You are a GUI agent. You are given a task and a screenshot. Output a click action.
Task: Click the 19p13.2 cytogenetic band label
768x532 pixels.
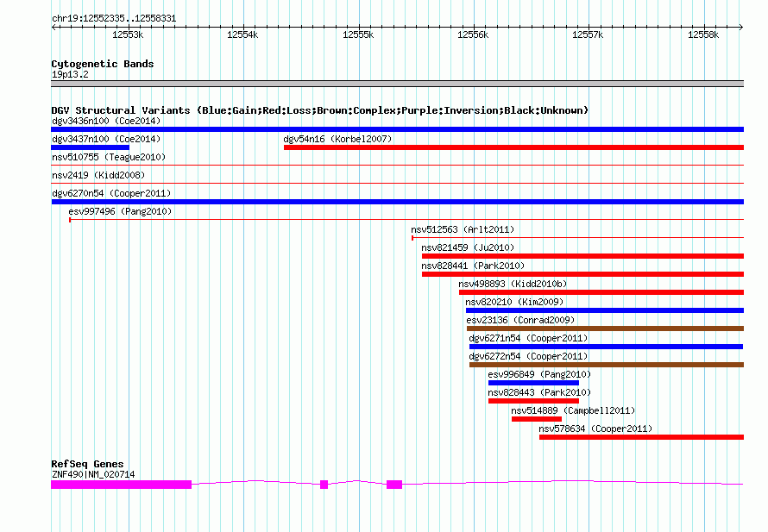coord(70,74)
